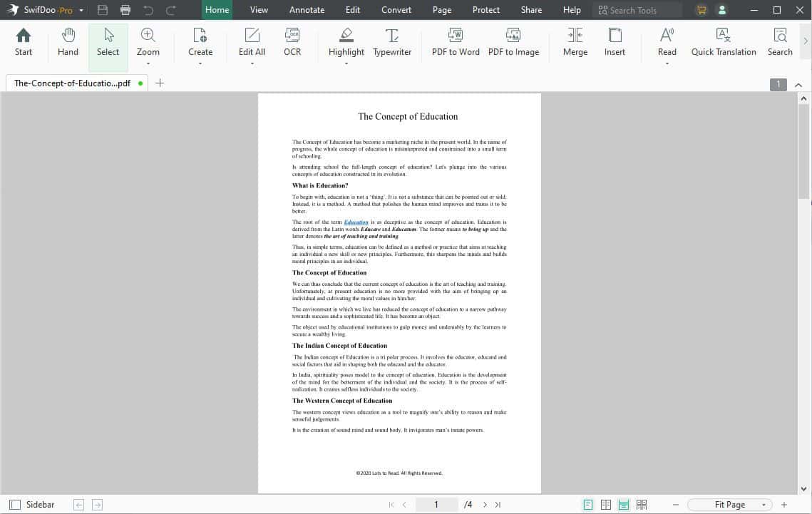Go to the next view arrow

point(98,505)
